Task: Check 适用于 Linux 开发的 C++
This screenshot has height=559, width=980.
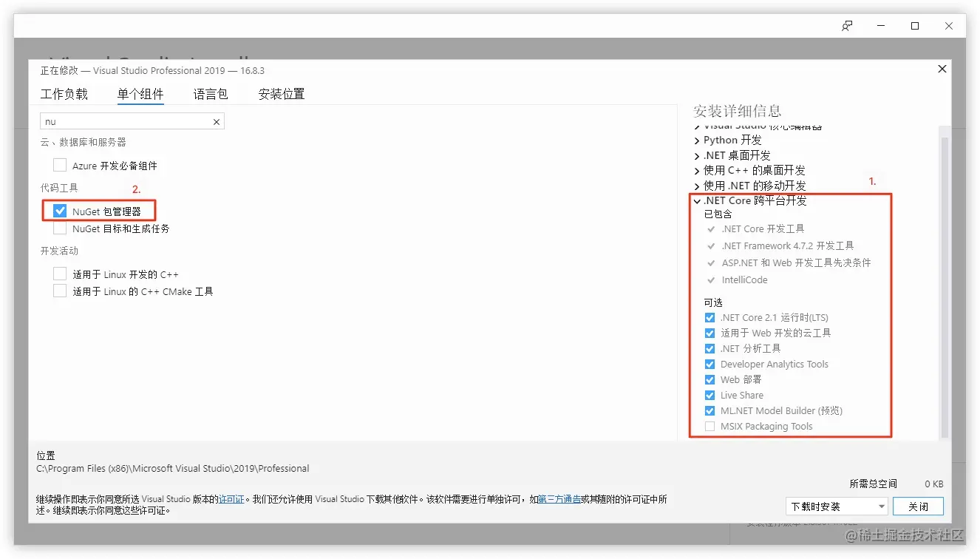Action: click(x=60, y=274)
